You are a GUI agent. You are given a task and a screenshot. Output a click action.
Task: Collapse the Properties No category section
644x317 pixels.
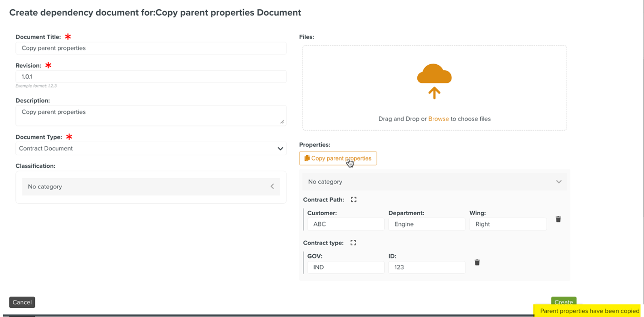[558, 182]
